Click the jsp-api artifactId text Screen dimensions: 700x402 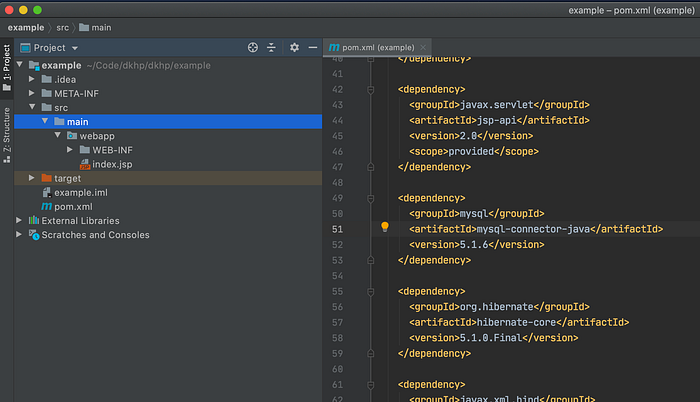[496, 121]
